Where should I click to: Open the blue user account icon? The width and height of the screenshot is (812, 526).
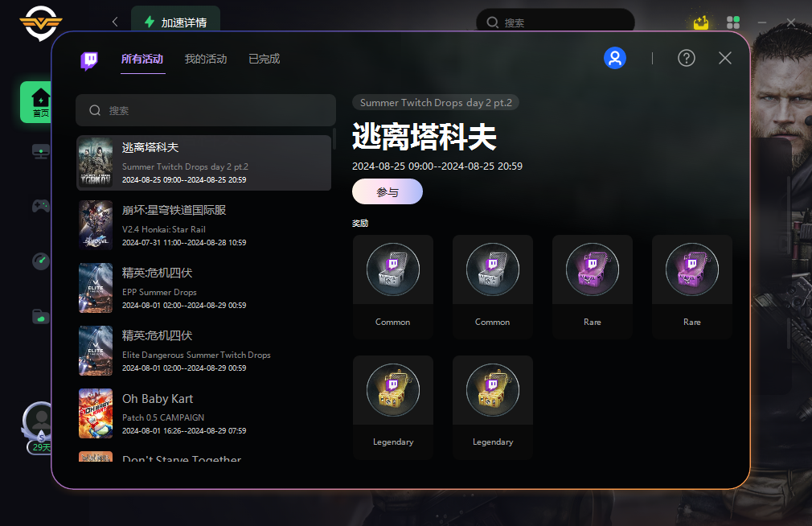pos(615,58)
